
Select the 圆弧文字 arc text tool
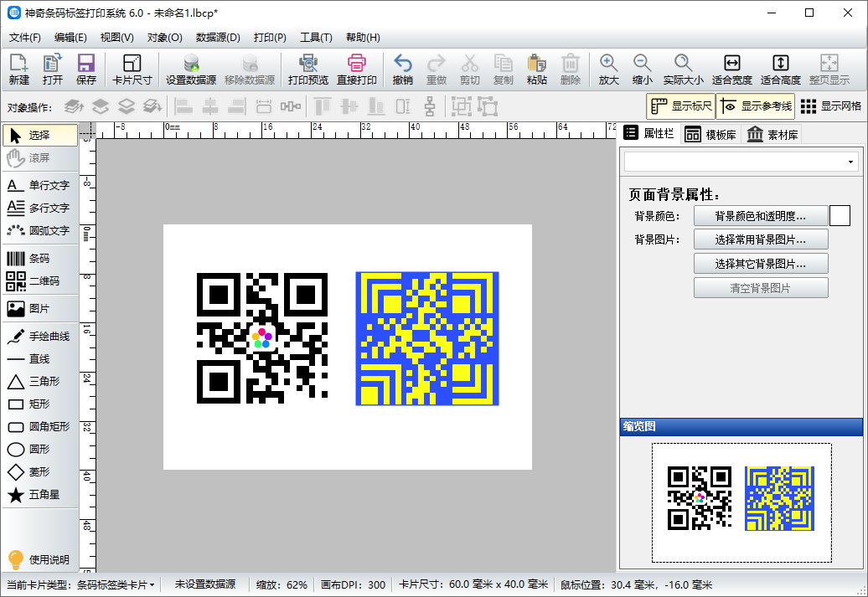coord(39,230)
